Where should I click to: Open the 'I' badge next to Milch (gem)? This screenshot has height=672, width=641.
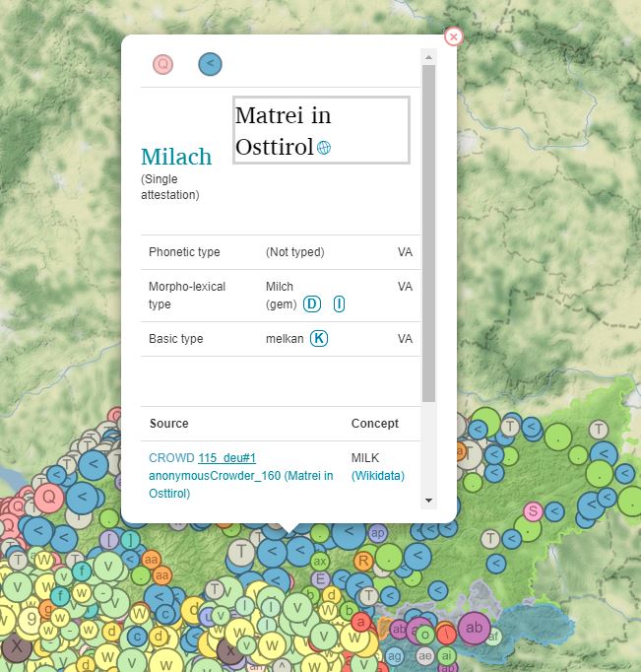coord(339,304)
